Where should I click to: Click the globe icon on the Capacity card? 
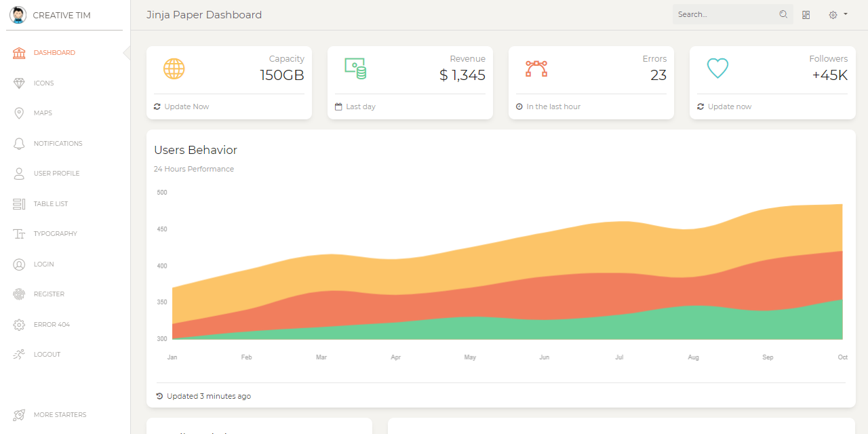click(x=174, y=68)
